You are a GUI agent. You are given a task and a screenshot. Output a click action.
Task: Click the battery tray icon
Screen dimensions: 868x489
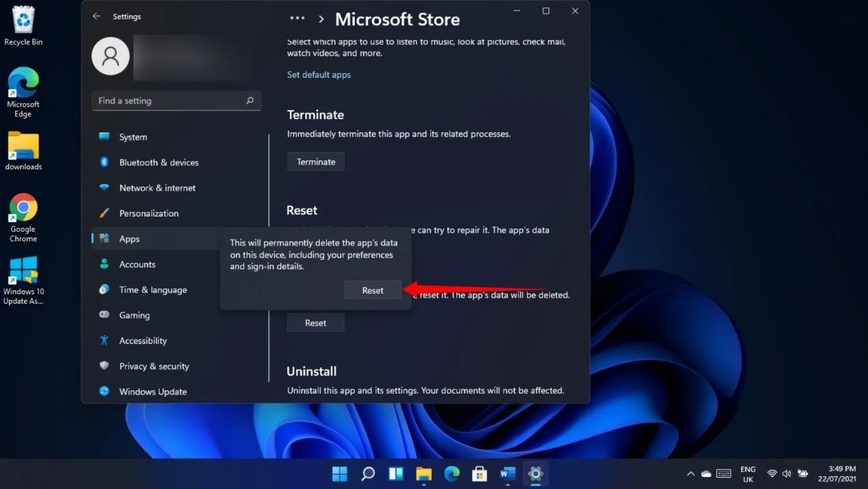pyautogui.click(x=802, y=474)
